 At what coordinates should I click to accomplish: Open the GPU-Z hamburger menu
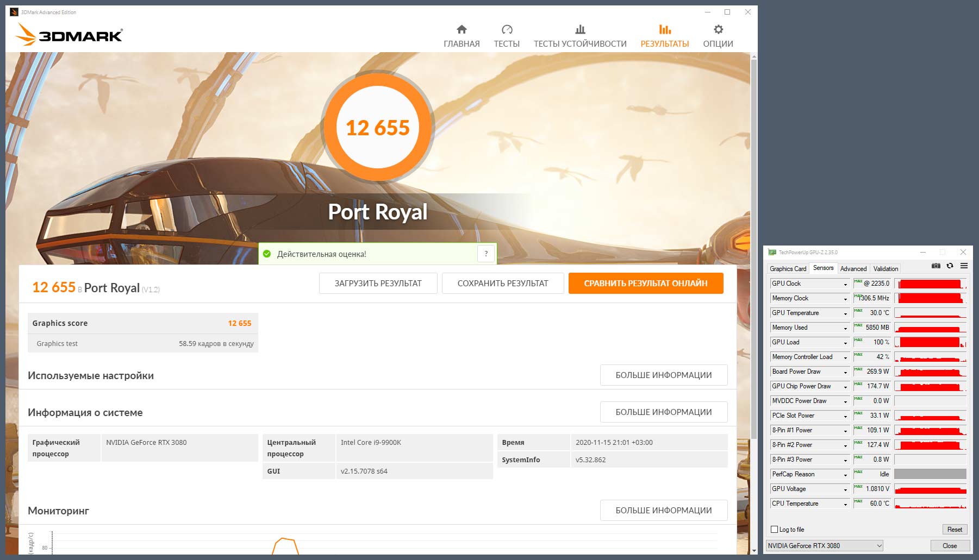point(964,266)
